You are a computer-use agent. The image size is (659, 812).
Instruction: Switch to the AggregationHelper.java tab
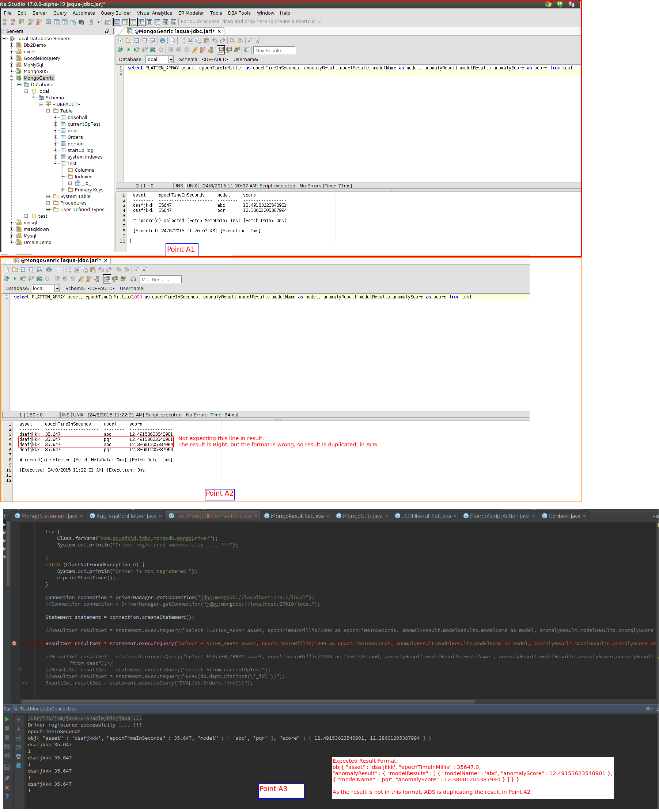click(x=126, y=516)
